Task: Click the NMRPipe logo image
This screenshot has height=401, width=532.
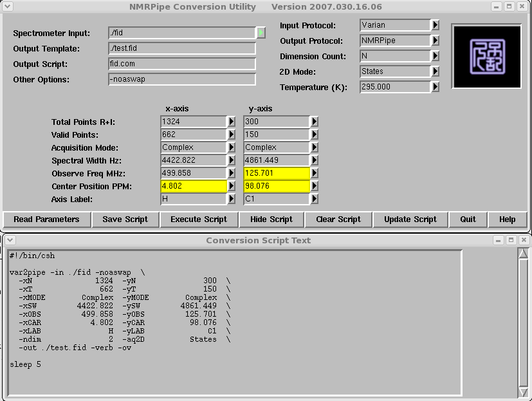Action: pyautogui.click(x=486, y=57)
